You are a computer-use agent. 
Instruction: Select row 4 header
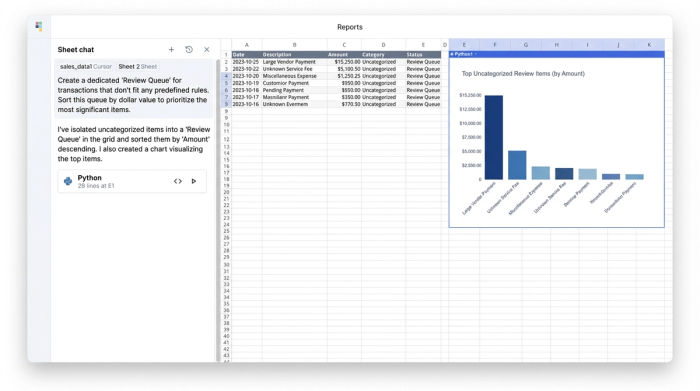pos(226,76)
